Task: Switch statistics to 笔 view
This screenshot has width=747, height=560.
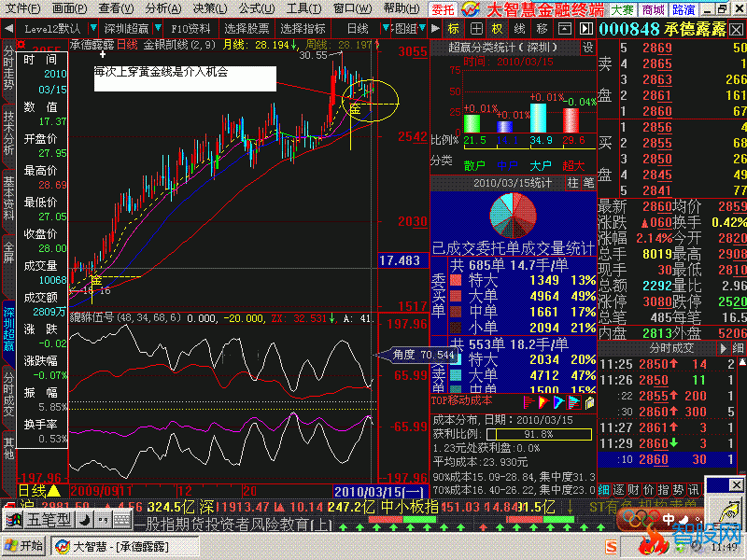Action: (588, 183)
